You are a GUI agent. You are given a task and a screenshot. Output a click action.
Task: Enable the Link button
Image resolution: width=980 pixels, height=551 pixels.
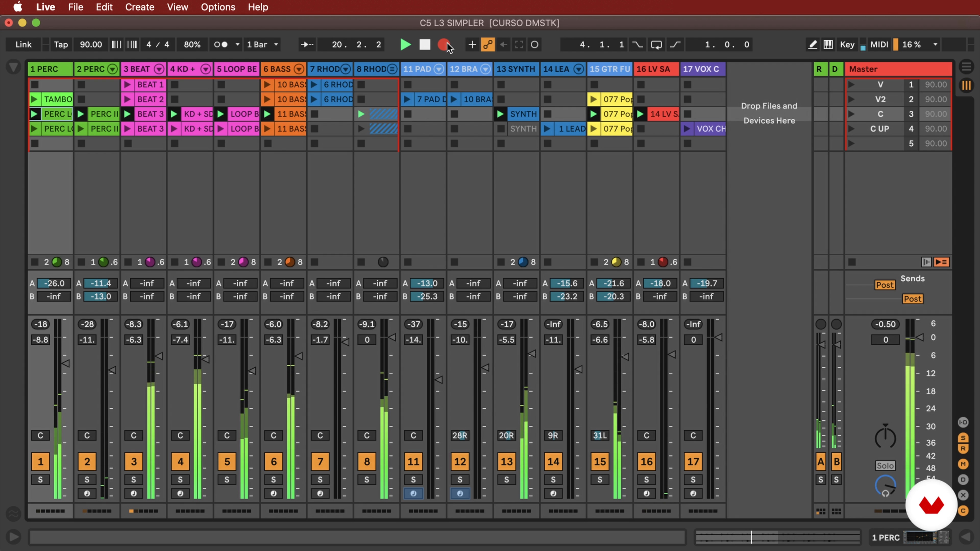coord(23,44)
